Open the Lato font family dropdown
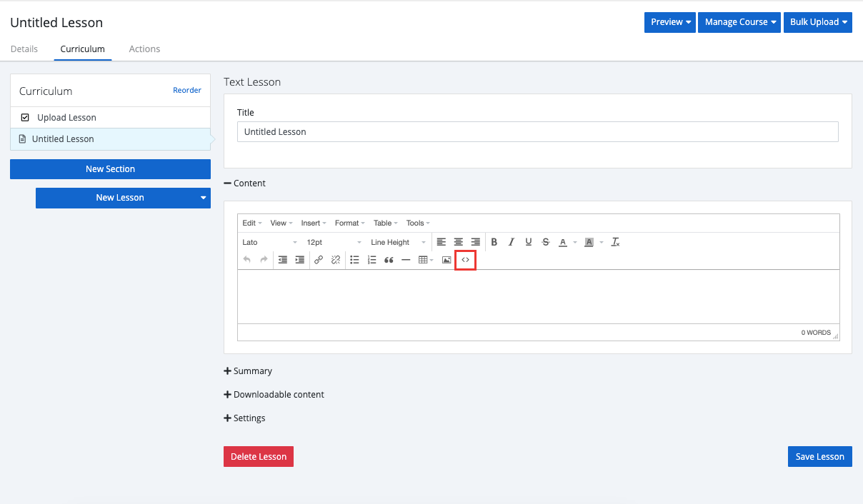 [269, 242]
